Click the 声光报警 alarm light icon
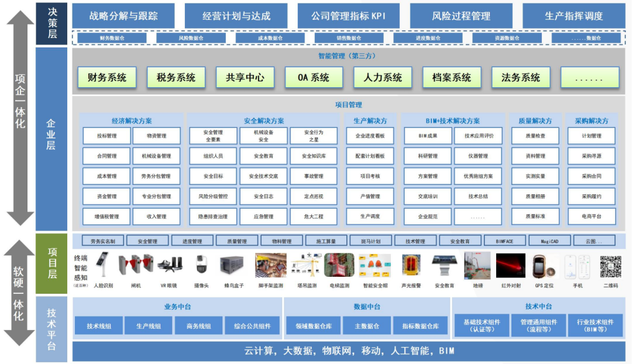Image resolution: width=632 pixels, height=364 pixels. (411, 265)
